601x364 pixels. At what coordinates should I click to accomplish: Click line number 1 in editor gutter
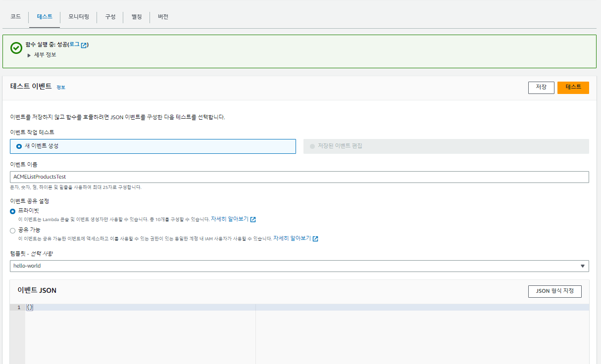[x=19, y=308]
